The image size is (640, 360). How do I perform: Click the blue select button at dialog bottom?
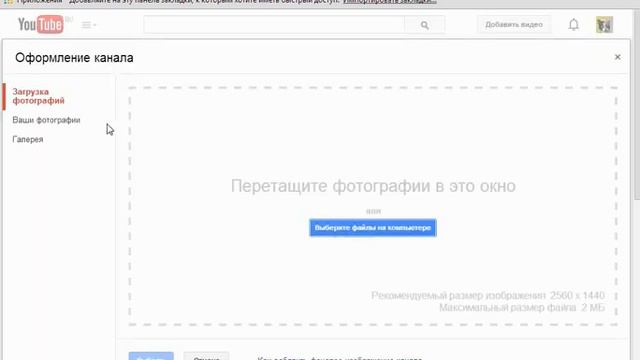151,356
